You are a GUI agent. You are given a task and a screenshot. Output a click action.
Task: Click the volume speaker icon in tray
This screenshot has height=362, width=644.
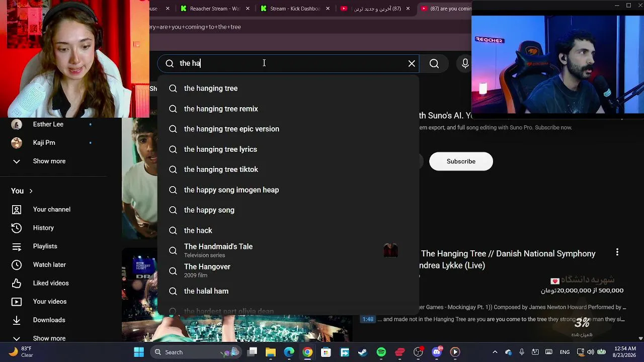pos(590,352)
